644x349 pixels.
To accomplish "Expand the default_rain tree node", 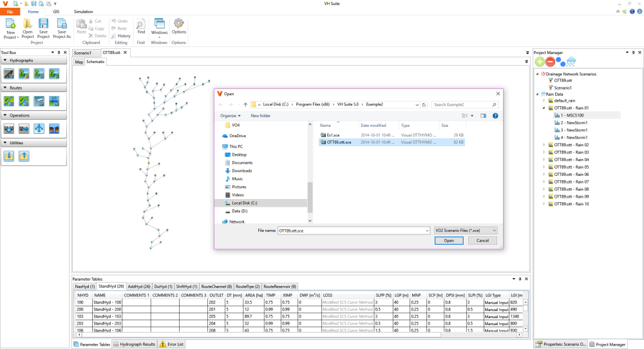I will 544,100.
